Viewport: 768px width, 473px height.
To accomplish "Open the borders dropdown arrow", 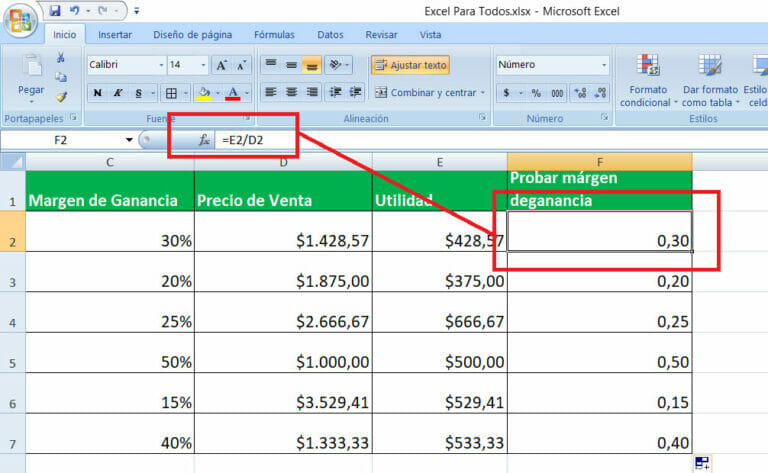I will (x=186, y=93).
